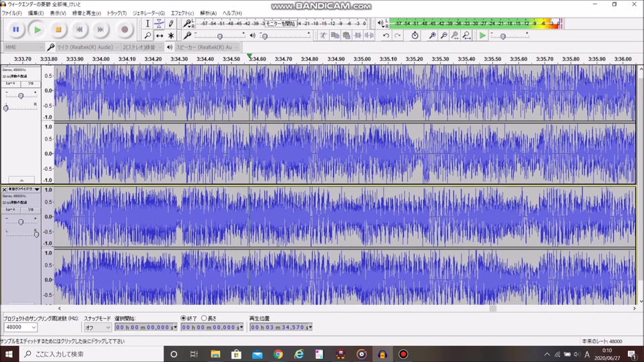The width and height of the screenshot is (644, 362).
Task: Click the Stop playback button
Action: click(58, 29)
